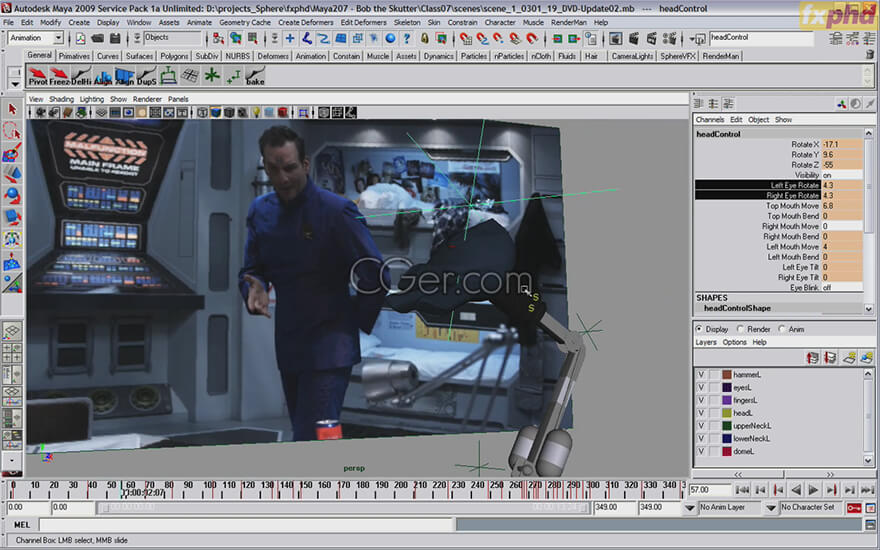Image resolution: width=880 pixels, height=550 pixels.
Task: Select the Move tool in toolbox
Action: click(12, 174)
